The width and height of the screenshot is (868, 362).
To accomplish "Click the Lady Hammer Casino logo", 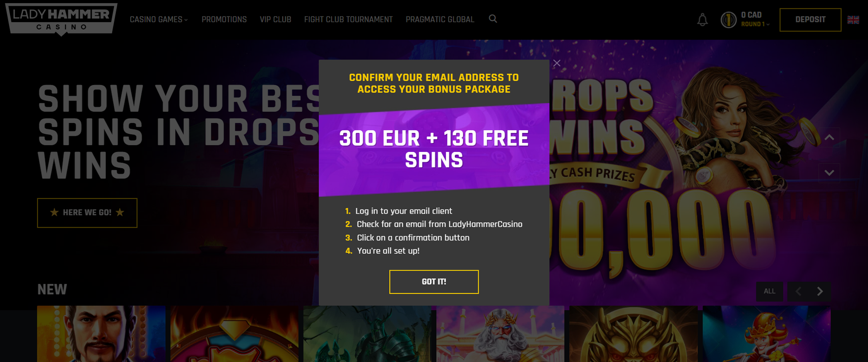I will point(61,19).
